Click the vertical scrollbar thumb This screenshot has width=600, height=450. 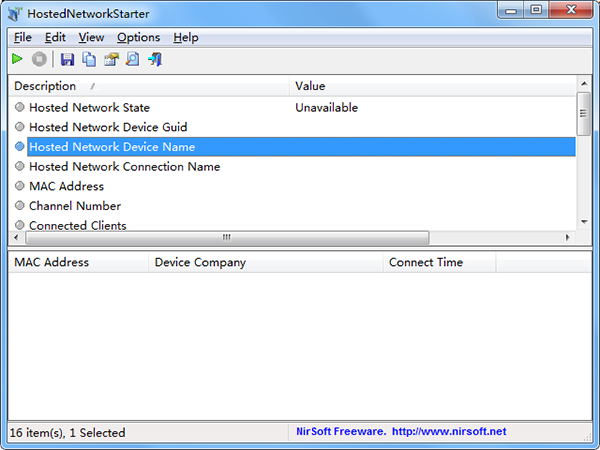coord(584,114)
